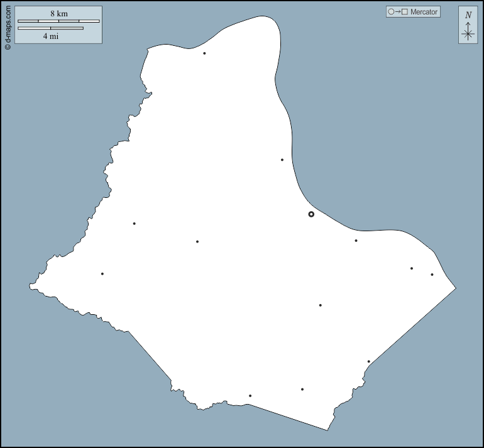The width and height of the screenshot is (484, 448).
Task: Pick the easternmost city dot
Action: point(432,275)
